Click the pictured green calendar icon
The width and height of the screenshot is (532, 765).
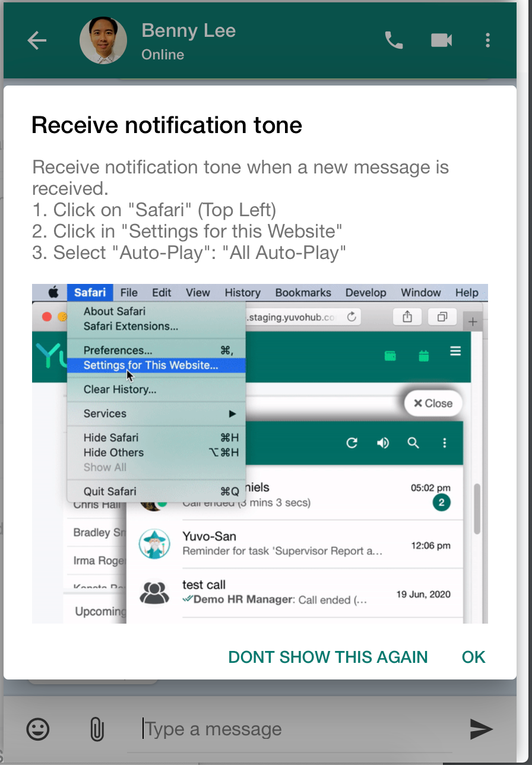(x=424, y=356)
